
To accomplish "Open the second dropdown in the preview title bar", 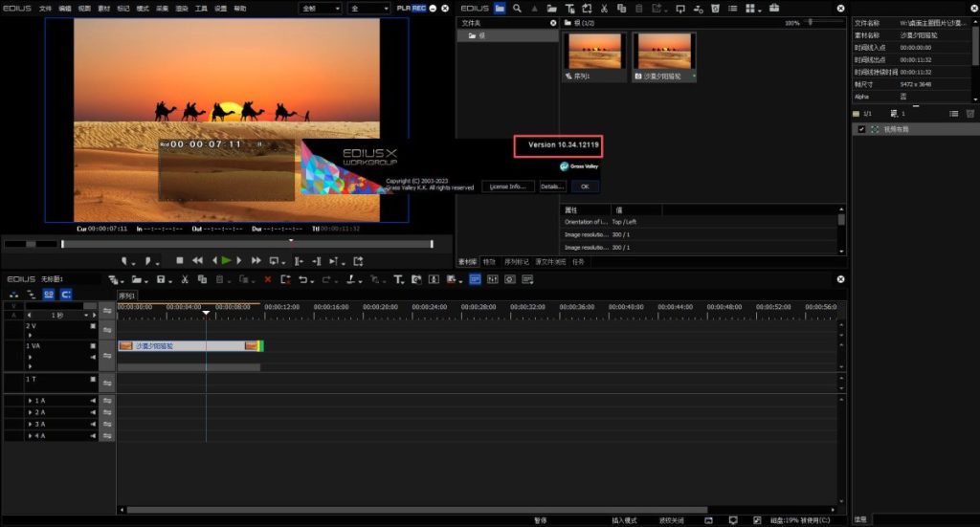I will (x=368, y=8).
